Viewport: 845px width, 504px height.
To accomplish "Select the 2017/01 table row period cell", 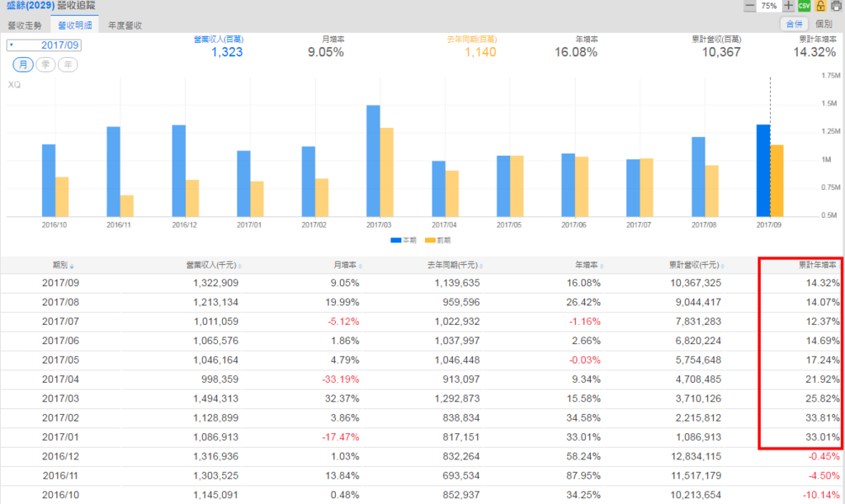I will point(60,437).
